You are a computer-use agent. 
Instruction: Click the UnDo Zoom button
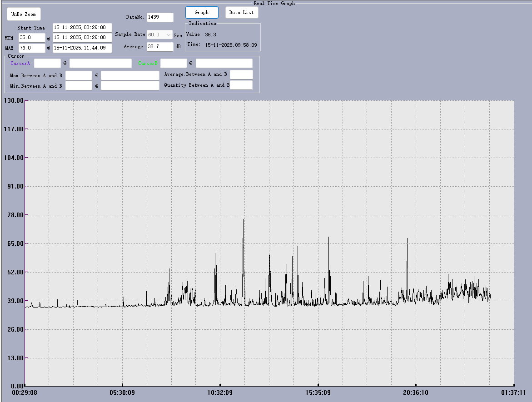24,14
